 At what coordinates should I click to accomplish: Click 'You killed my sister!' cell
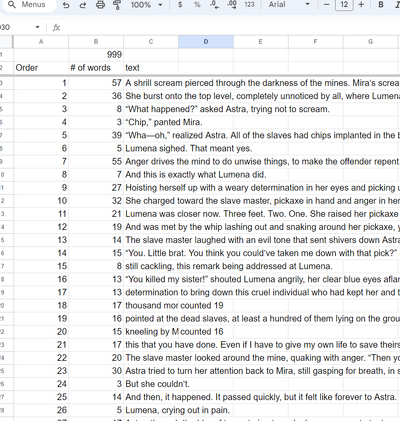tap(262, 279)
